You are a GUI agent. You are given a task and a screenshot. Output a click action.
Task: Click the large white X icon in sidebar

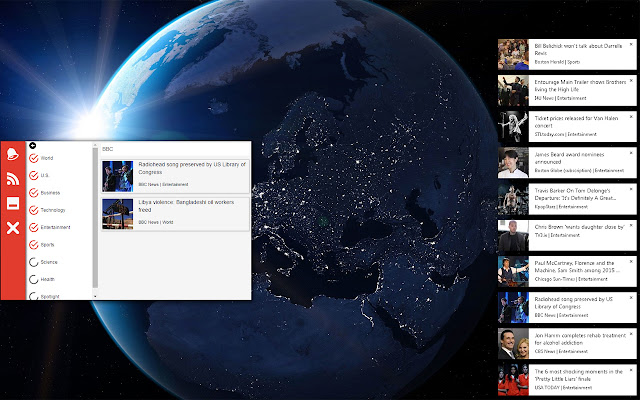(x=13, y=228)
